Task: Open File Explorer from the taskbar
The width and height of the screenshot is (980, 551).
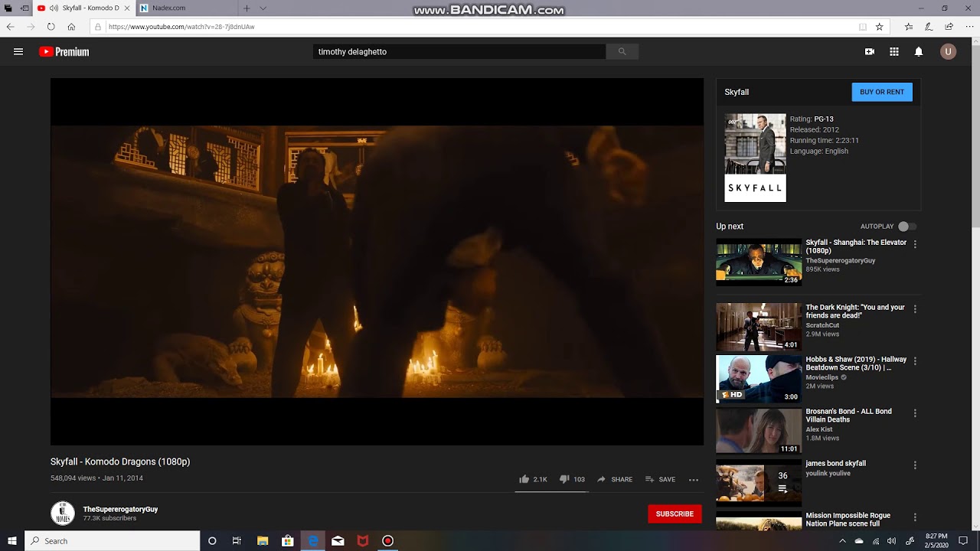Action: [263, 541]
